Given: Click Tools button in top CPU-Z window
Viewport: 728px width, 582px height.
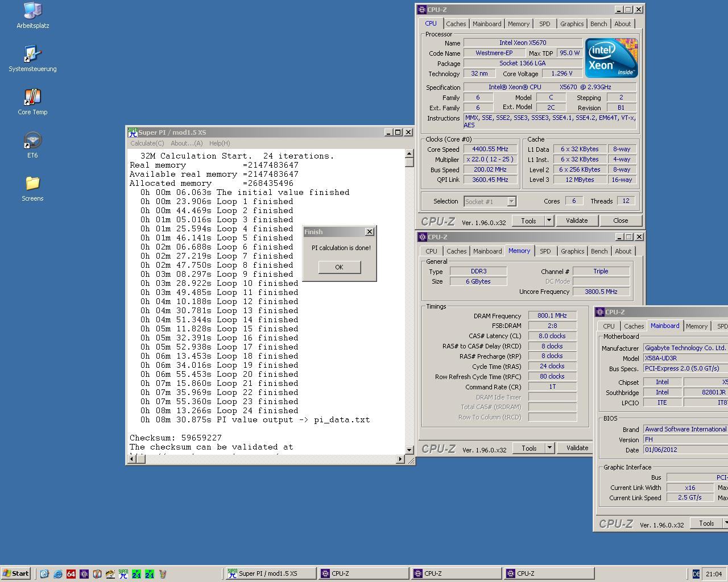Looking at the screenshot, I should (x=528, y=221).
